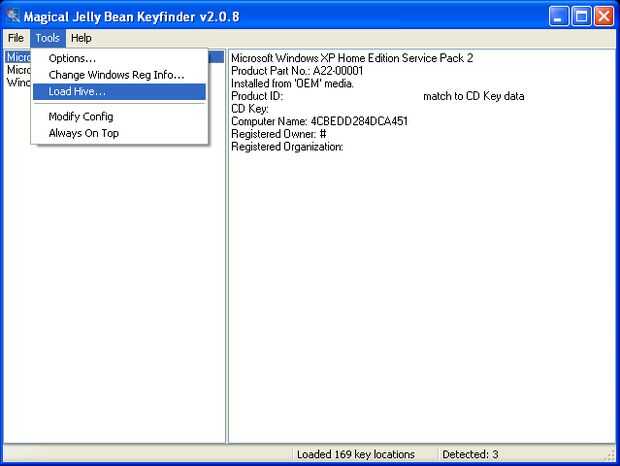Open the Help menu
This screenshot has width=620, height=466.
[x=81, y=38]
